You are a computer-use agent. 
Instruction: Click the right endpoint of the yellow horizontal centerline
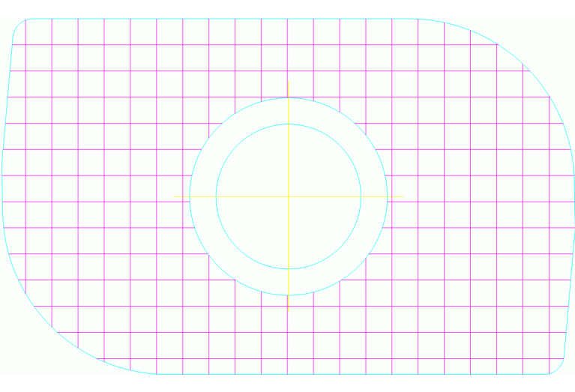click(404, 196)
